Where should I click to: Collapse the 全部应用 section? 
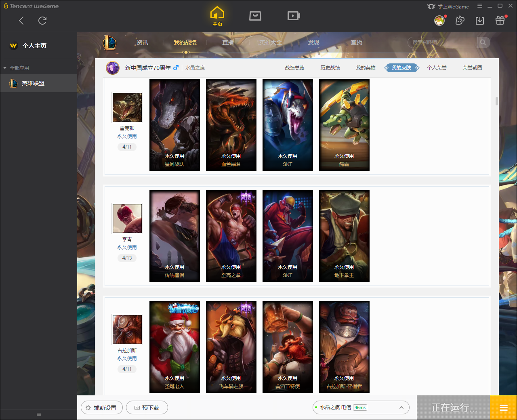[x=16, y=68]
